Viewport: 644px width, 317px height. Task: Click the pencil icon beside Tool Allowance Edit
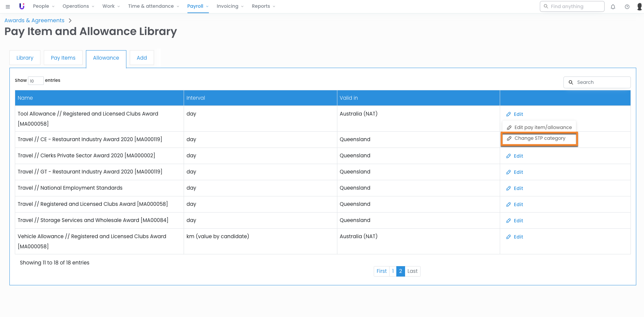tap(509, 114)
